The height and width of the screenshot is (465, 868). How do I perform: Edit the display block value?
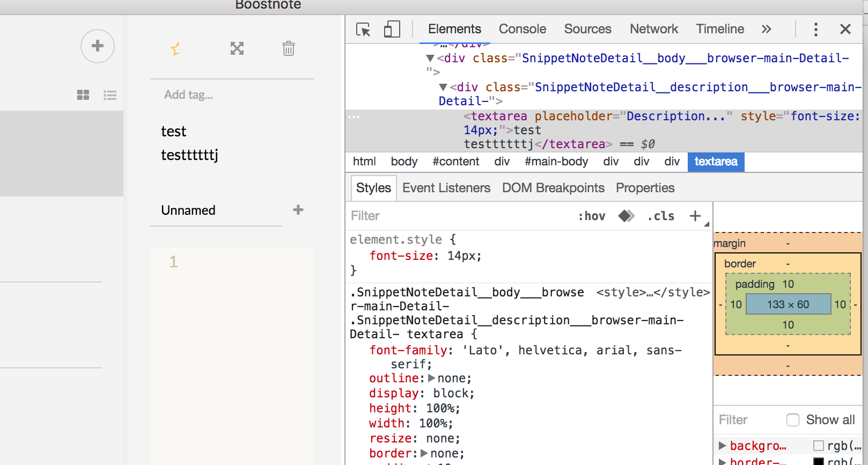click(x=452, y=393)
